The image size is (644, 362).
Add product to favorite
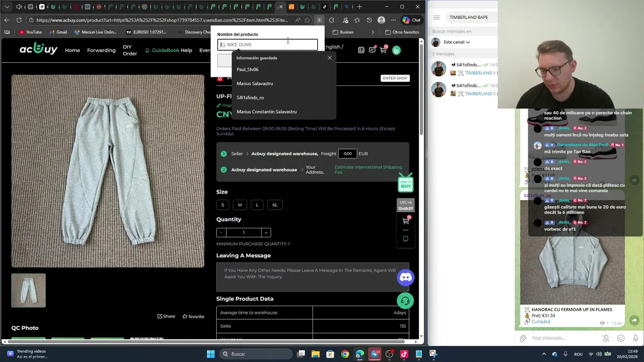coord(193,316)
